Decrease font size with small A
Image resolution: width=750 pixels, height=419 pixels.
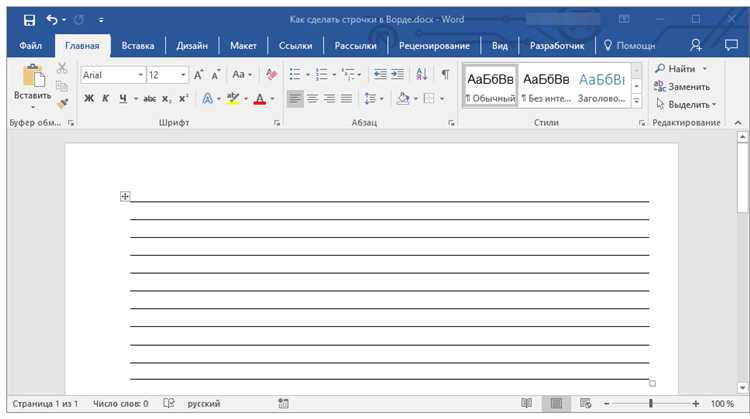(x=216, y=75)
